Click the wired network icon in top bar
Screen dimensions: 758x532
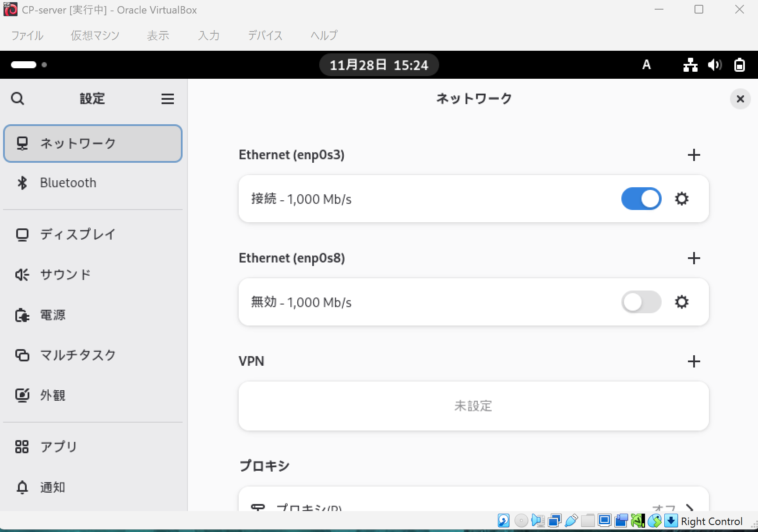[691, 65]
